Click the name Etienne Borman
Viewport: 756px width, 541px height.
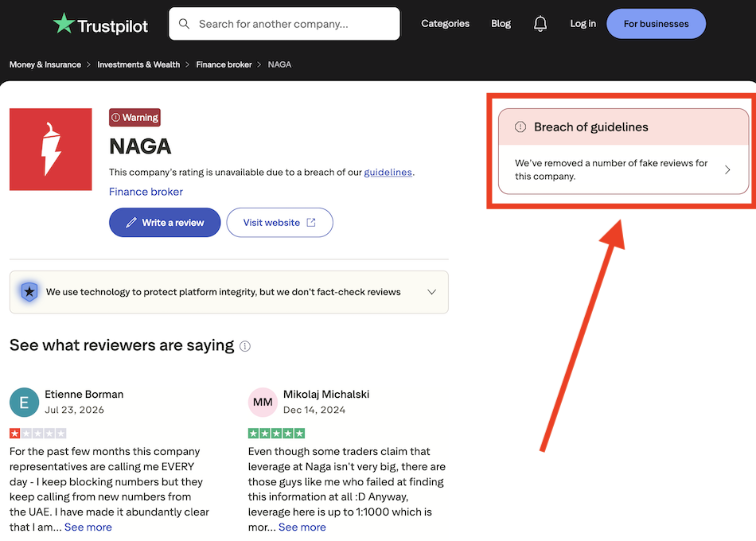(x=84, y=395)
